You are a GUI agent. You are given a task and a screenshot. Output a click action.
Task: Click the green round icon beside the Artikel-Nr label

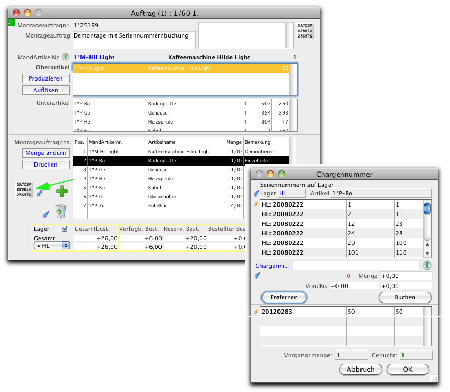66,57
